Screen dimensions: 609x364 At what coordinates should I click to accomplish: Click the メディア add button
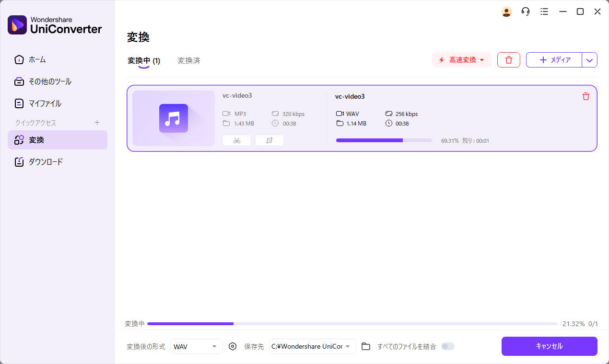pyautogui.click(x=554, y=60)
